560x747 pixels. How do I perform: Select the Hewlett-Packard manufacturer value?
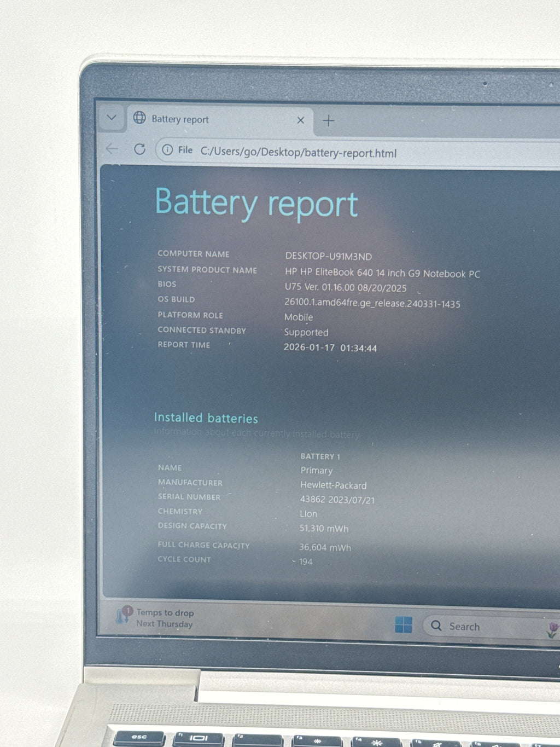(333, 485)
